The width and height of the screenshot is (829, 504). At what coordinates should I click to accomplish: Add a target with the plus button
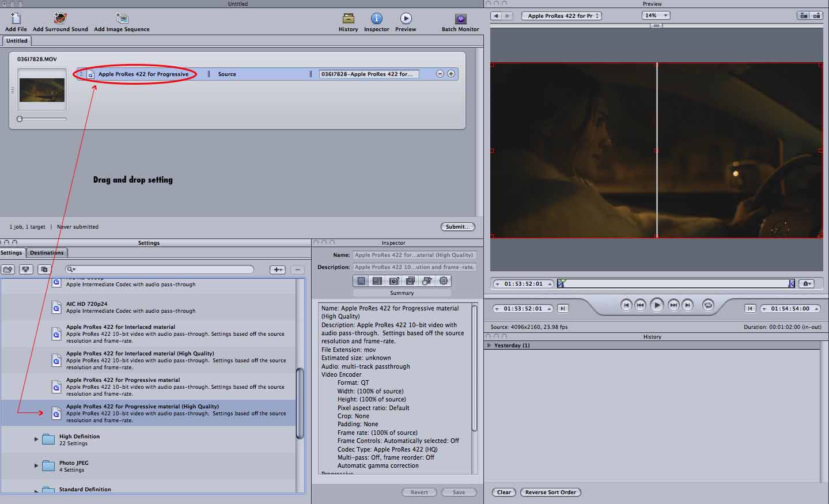click(451, 74)
